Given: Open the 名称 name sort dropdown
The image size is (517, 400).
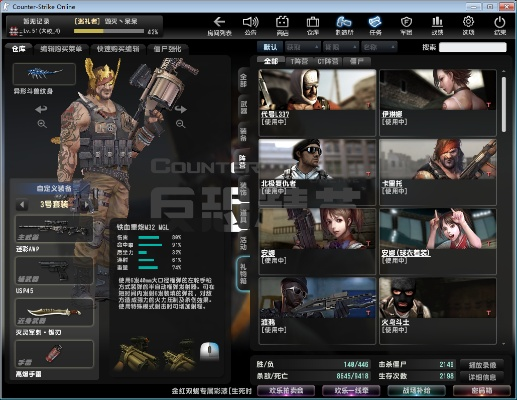Looking at the screenshot, I should pos(379,47).
